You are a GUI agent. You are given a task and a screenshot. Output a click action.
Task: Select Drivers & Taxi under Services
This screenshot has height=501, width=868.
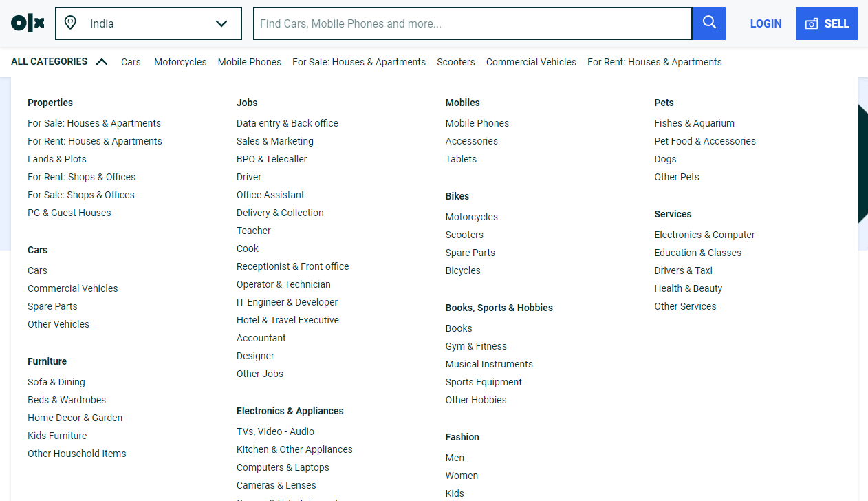click(x=683, y=270)
